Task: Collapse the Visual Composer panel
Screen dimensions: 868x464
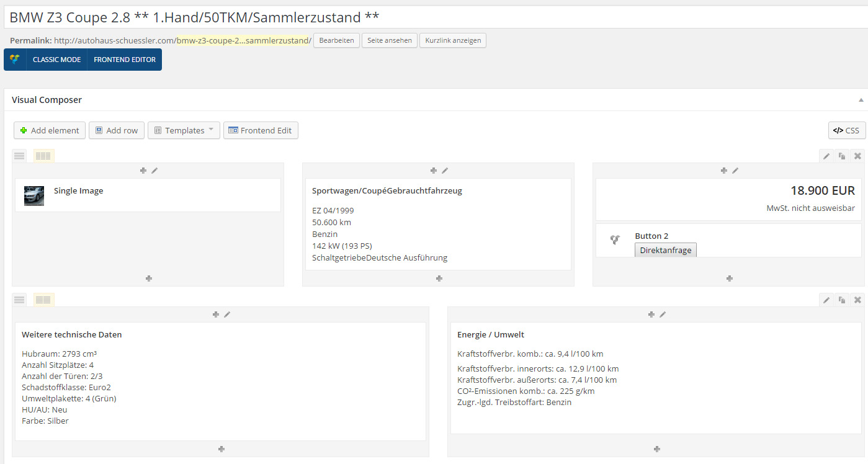Action: (x=861, y=100)
